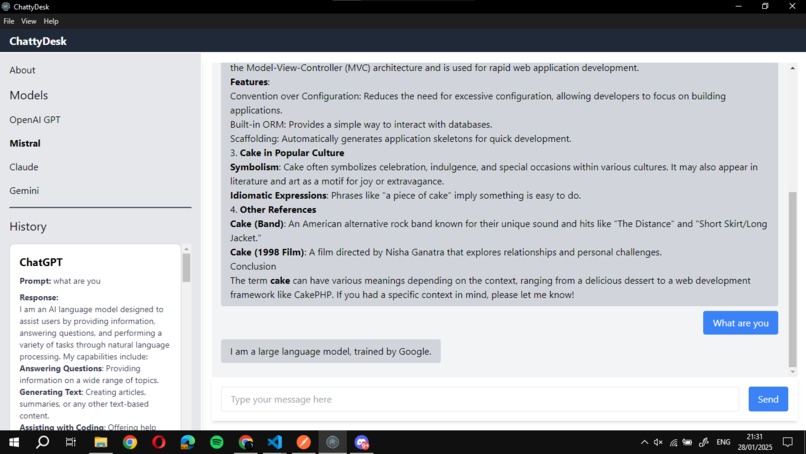
Task: Open the Windows Start menu
Action: click(14, 442)
